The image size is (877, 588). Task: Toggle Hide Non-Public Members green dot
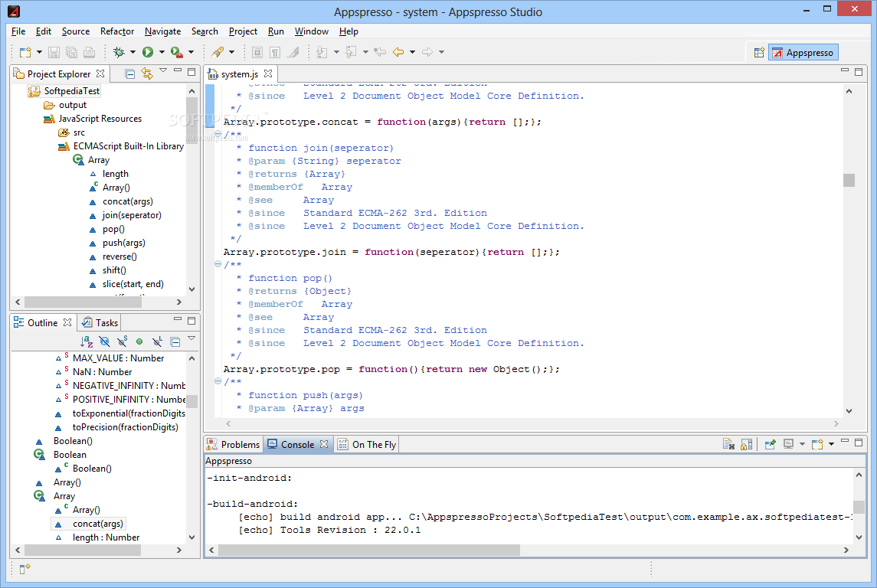point(139,341)
